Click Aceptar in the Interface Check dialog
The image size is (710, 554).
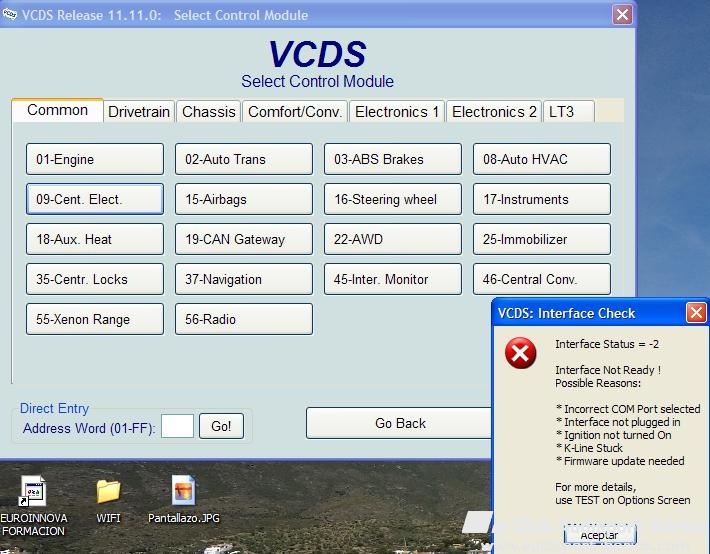[x=600, y=535]
